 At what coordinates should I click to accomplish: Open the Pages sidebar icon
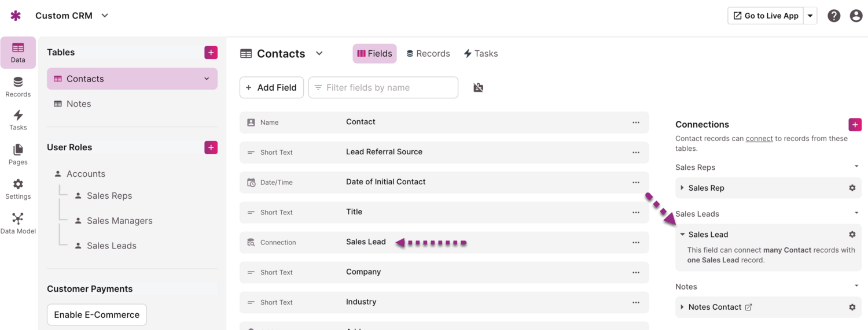pyautogui.click(x=18, y=154)
